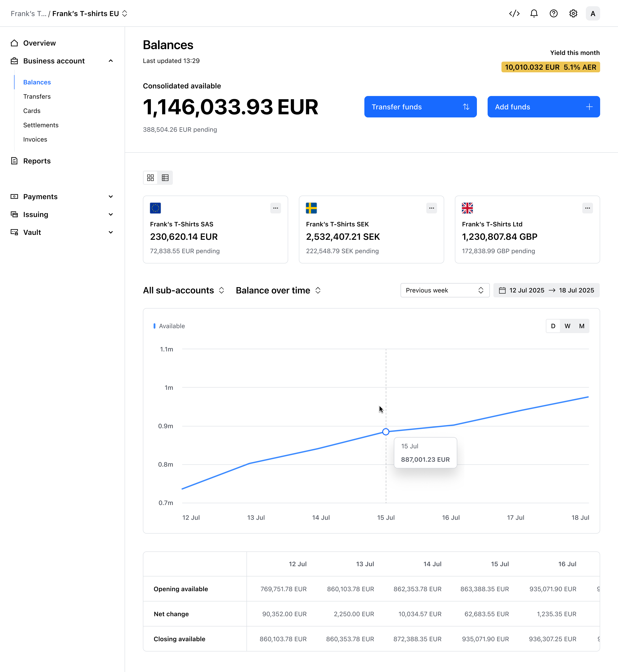Viewport: 618px width, 672px height.
Task: Switch to table list view
Action: tap(165, 177)
